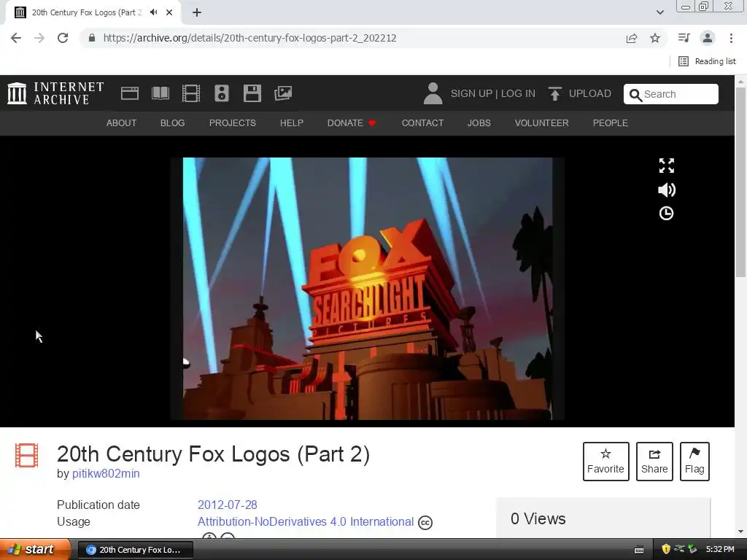This screenshot has width=747, height=560.
Task: Click SIGN UP link
Action: [x=471, y=93]
